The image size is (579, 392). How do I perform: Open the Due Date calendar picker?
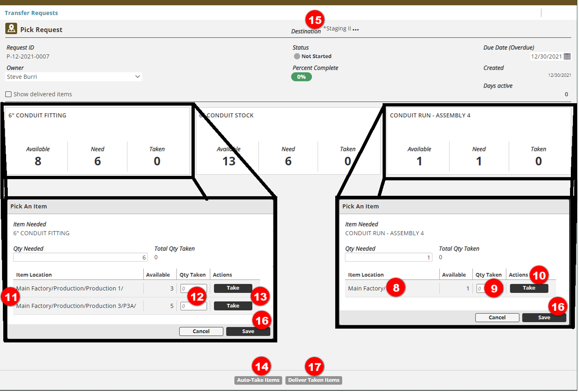tap(567, 56)
